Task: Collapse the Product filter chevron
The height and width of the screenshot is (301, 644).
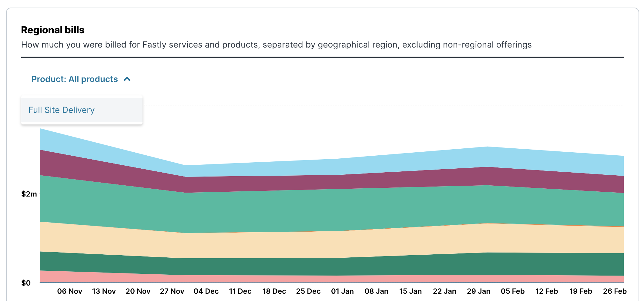Action: 127,79
